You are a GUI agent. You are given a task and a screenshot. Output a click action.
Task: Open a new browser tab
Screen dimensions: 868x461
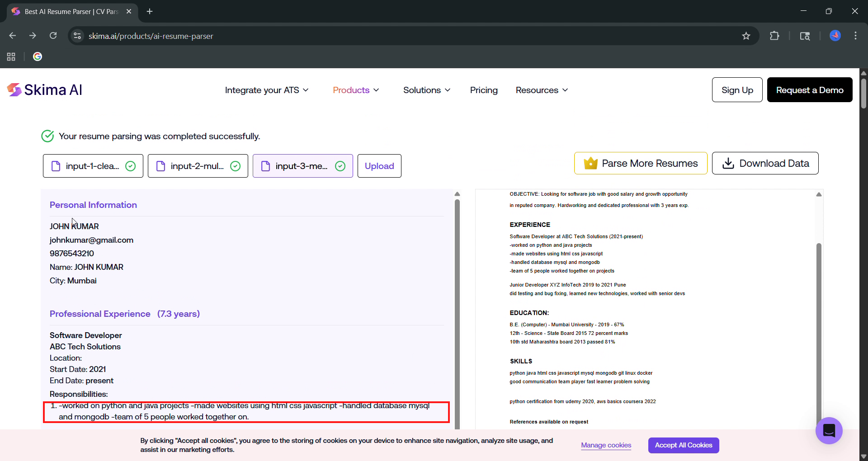[x=150, y=11]
